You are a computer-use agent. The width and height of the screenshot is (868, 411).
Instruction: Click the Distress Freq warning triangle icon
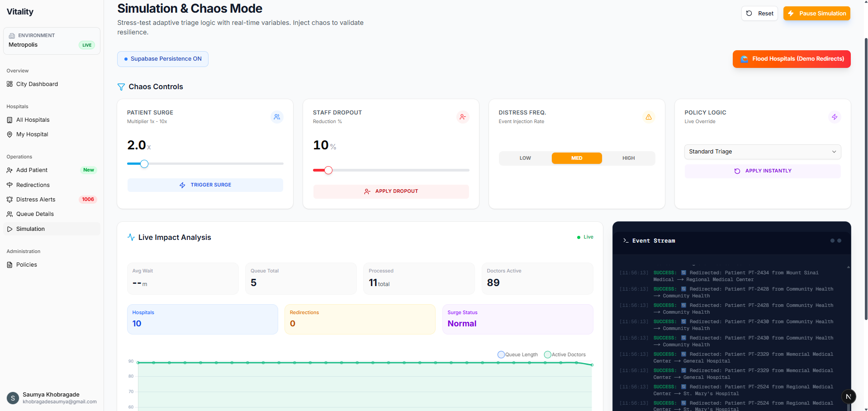coord(648,117)
